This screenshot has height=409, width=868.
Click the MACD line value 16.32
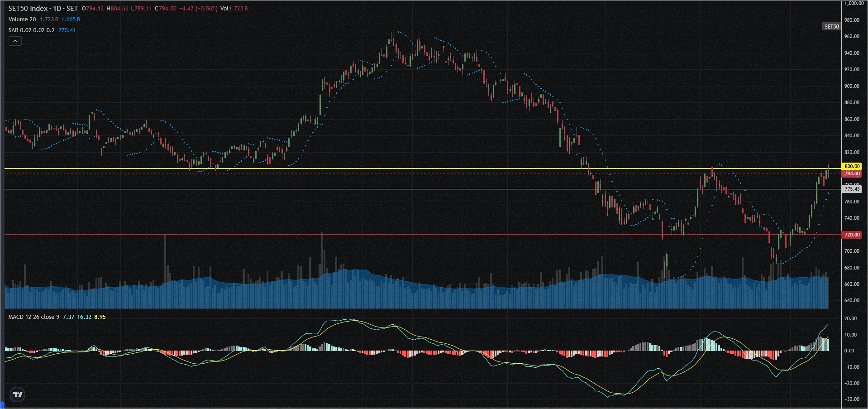tap(84, 317)
